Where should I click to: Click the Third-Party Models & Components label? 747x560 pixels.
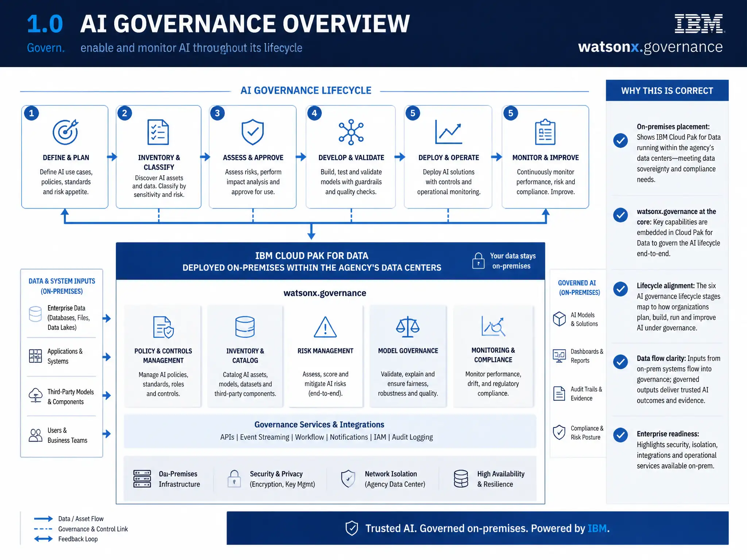click(x=71, y=397)
